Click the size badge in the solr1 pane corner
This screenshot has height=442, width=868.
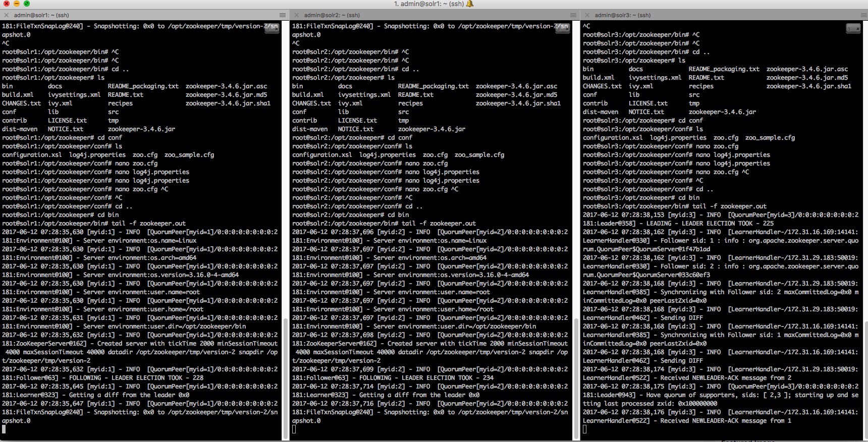coord(272,28)
